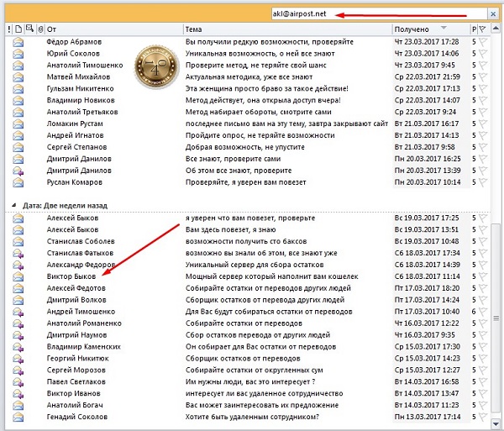This screenshot has width=504, height=431.
Task: Click envelope icon beside Генадий Соколов
Action: [18, 418]
